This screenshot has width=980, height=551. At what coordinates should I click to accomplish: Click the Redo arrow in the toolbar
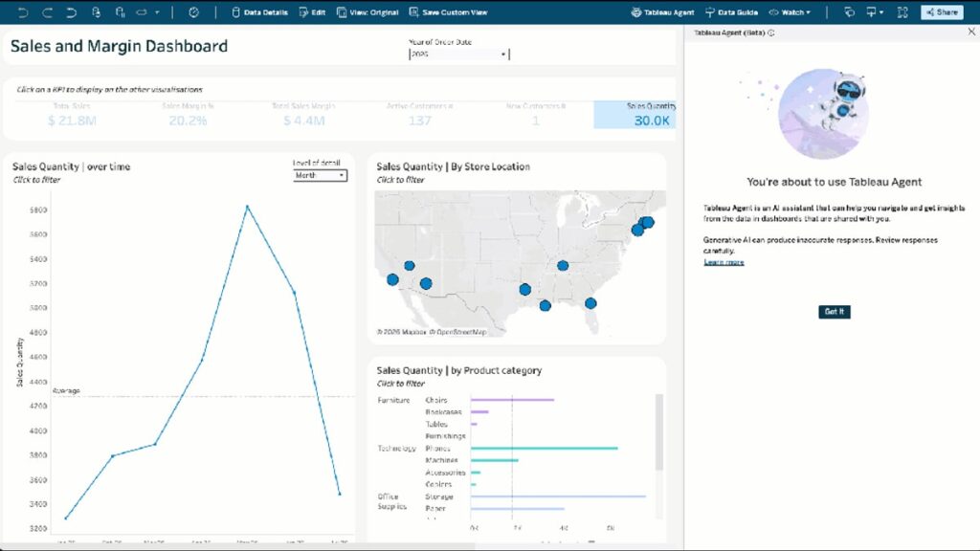point(48,12)
